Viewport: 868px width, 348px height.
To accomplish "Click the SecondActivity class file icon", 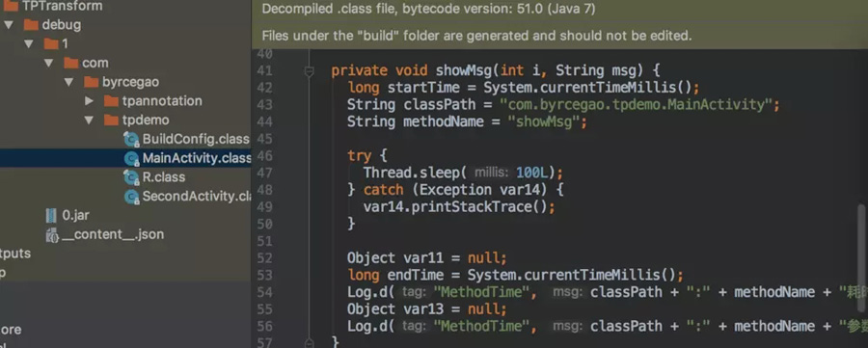I will click(x=132, y=197).
